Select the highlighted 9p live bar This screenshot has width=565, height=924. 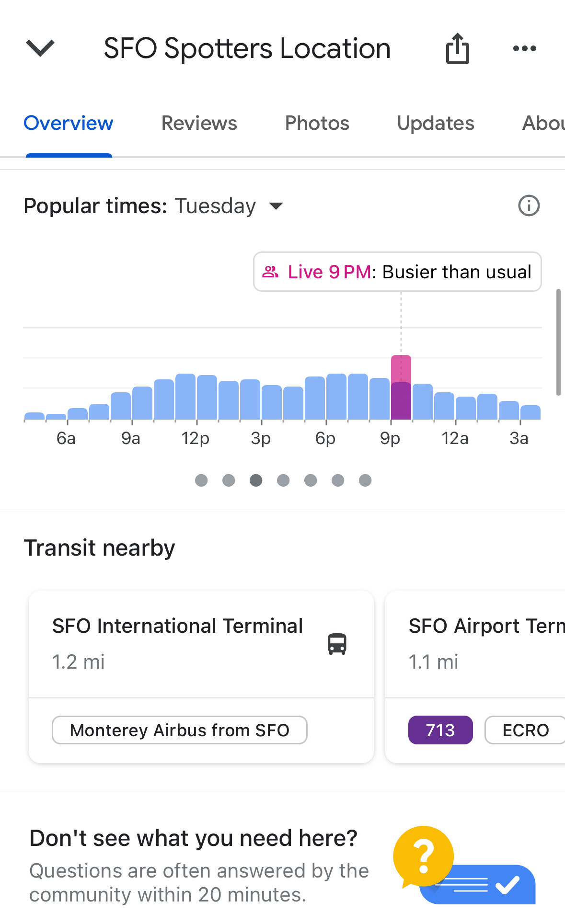click(x=401, y=388)
